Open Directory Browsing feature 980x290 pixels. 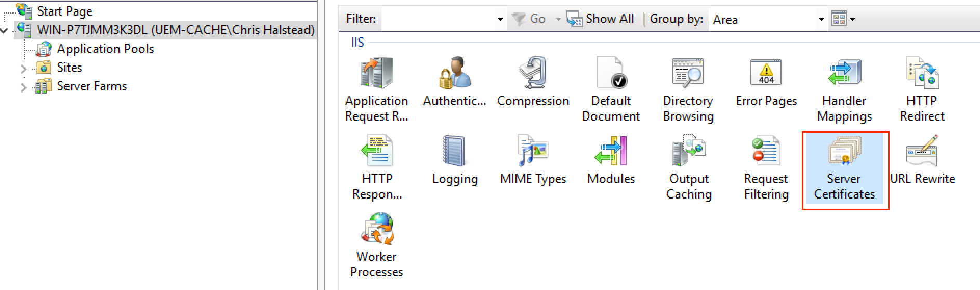click(x=688, y=90)
